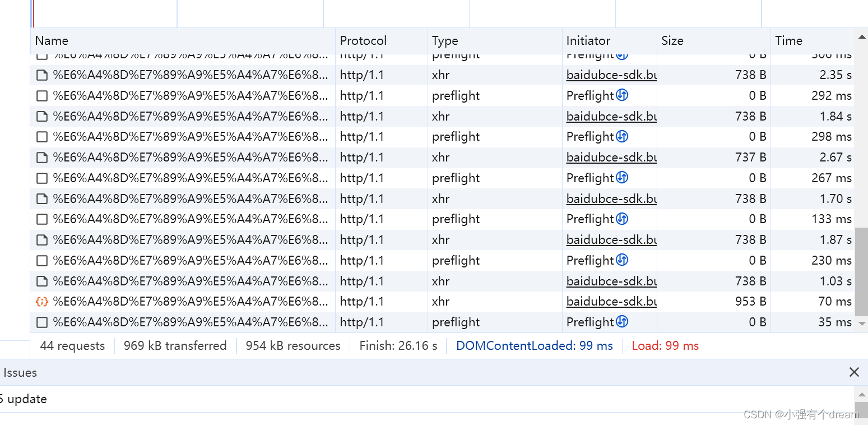The image size is (868, 425).
Task: Click the '969 kB transferred' status entry
Action: tap(175, 346)
